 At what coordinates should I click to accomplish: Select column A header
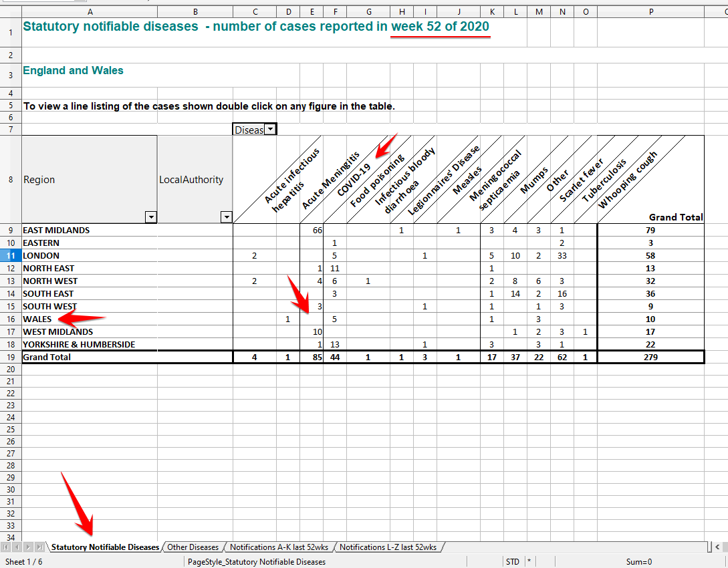[x=90, y=12]
